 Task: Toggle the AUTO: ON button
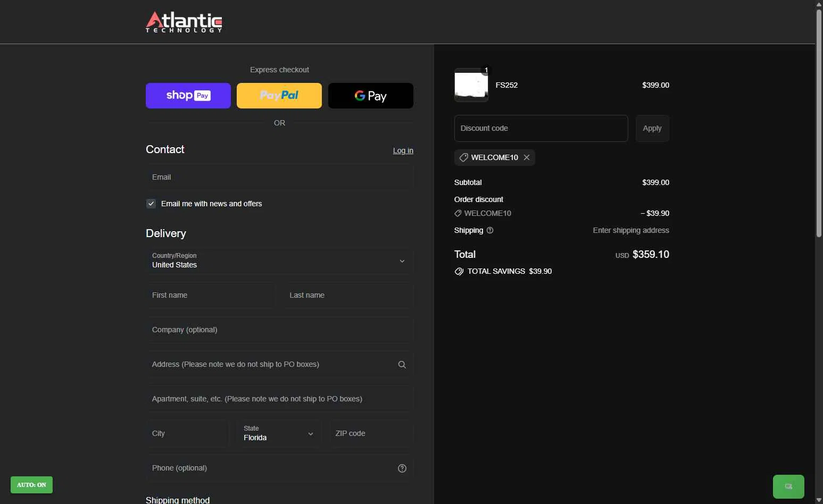31,485
